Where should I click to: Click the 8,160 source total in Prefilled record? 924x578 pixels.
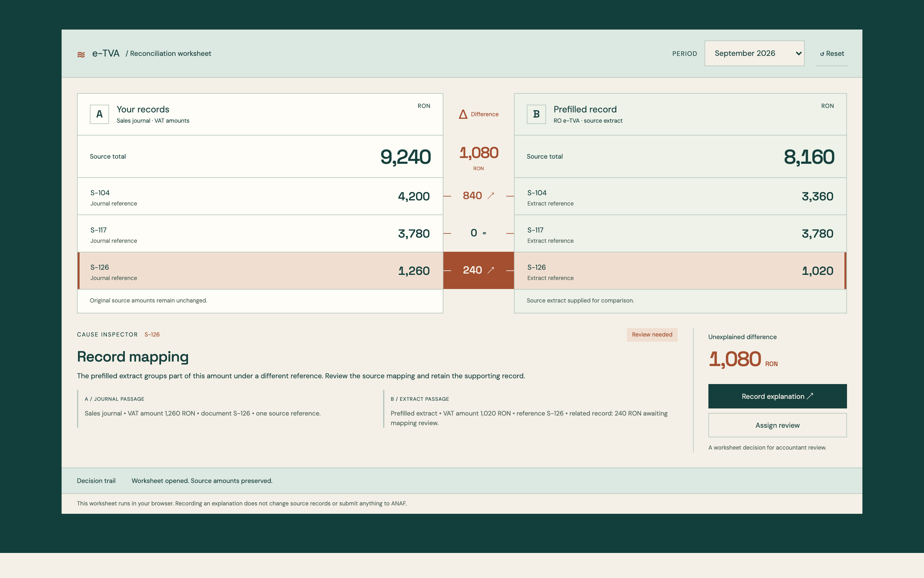tap(809, 157)
